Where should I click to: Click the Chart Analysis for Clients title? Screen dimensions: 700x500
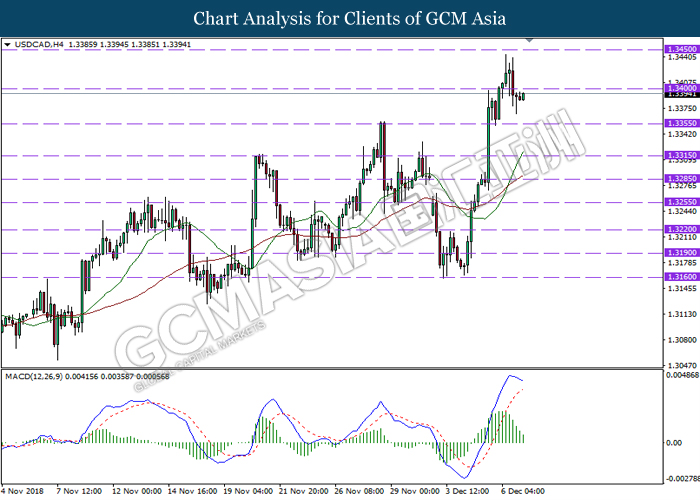(x=350, y=19)
